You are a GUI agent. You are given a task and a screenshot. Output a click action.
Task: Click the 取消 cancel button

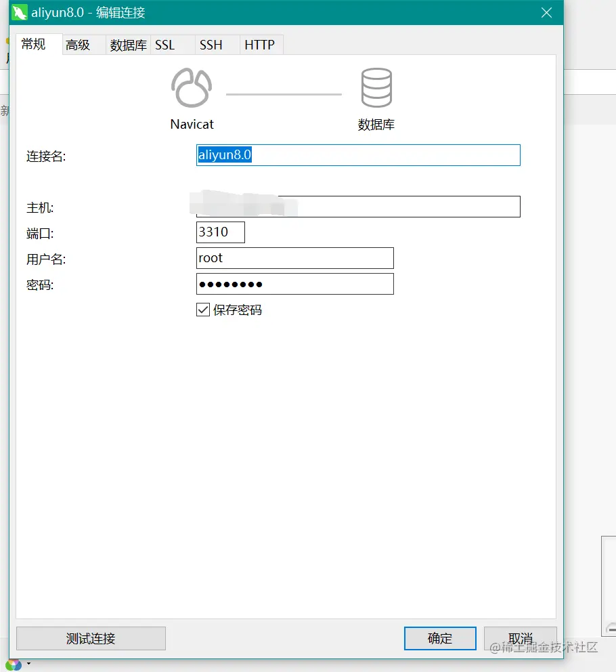click(x=521, y=639)
